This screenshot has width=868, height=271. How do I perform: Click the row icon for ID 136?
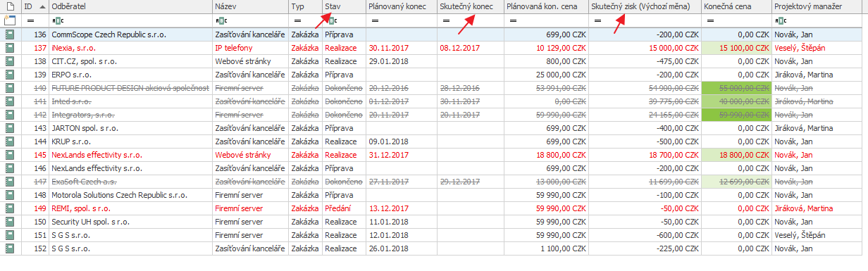point(10,34)
